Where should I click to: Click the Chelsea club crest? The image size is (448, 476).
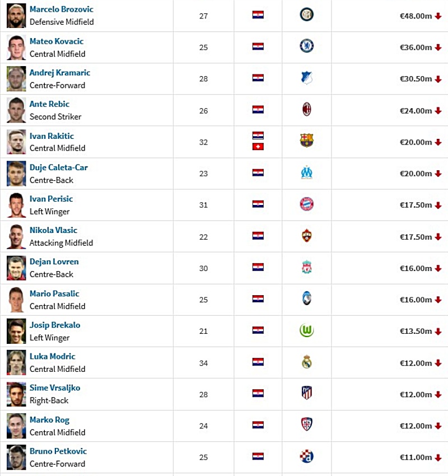306,46
